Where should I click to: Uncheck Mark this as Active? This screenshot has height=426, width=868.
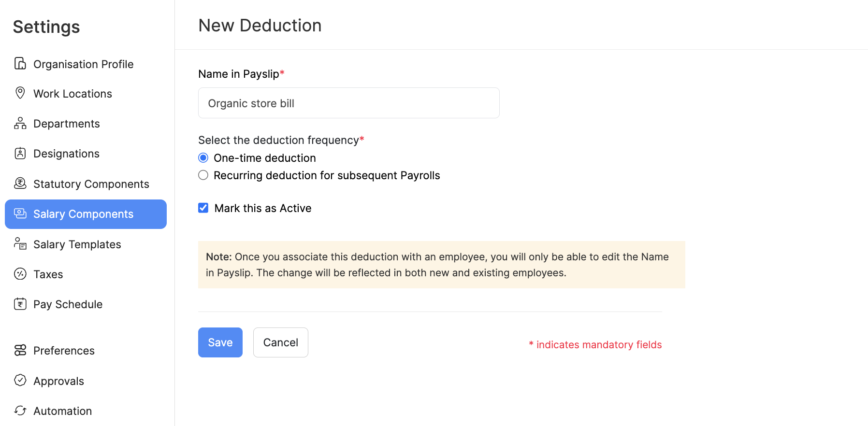click(x=203, y=208)
